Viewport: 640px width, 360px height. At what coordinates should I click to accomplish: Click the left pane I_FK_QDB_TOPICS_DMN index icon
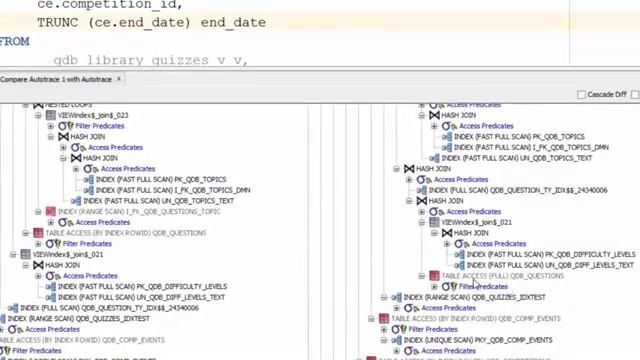(x=89, y=190)
